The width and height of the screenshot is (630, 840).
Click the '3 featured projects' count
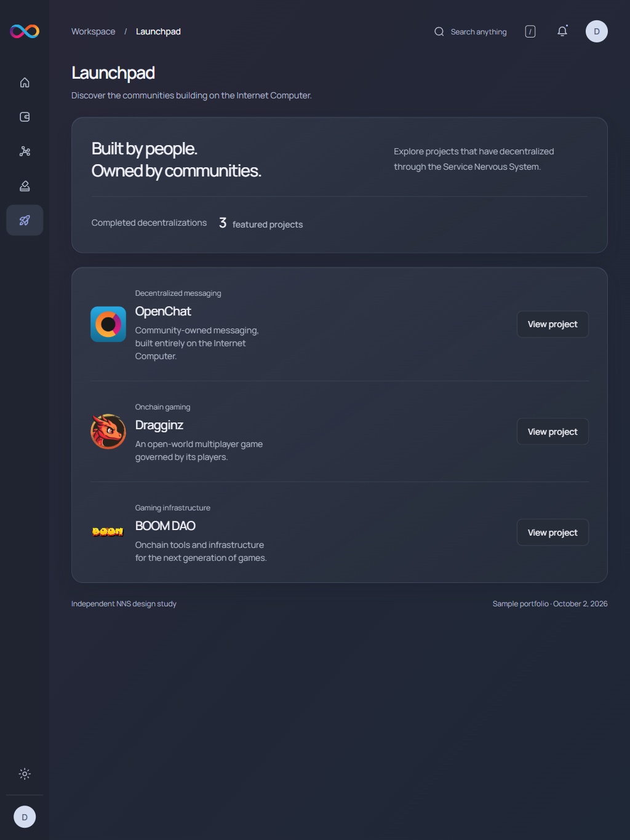tap(261, 223)
